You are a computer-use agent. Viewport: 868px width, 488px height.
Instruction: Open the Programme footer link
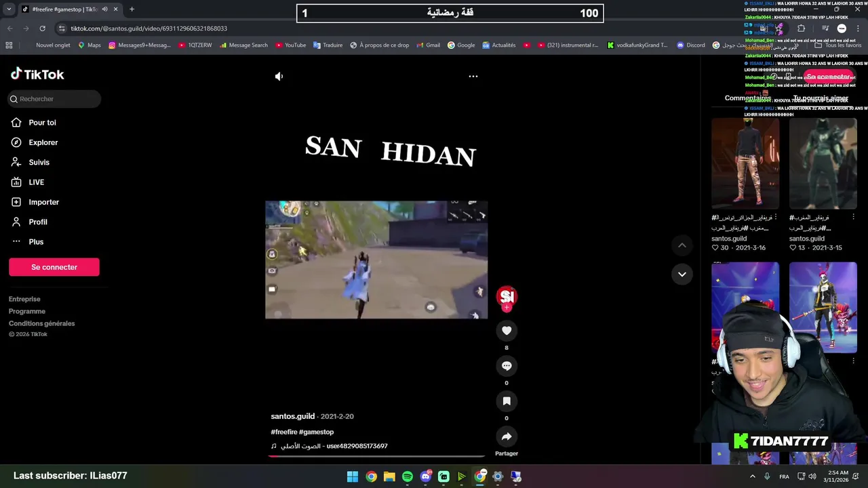pyautogui.click(x=27, y=311)
